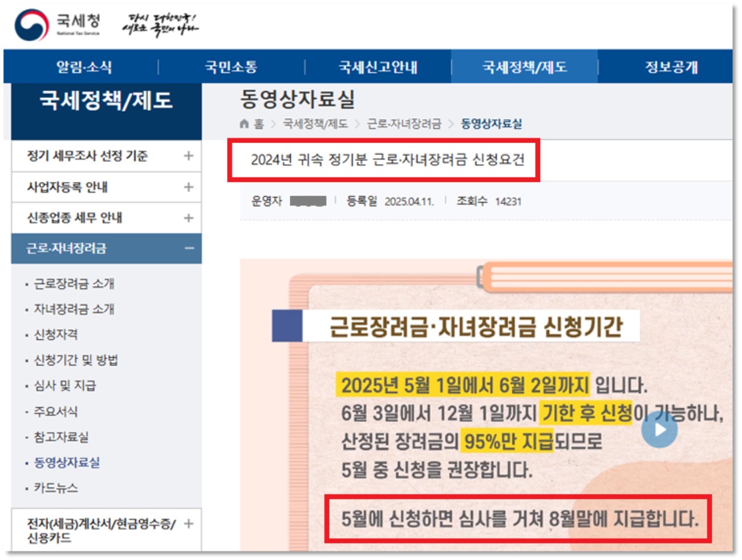The width and height of the screenshot is (742, 560).
Task: Click the 조회수 14231 text
Action: [x=489, y=201]
